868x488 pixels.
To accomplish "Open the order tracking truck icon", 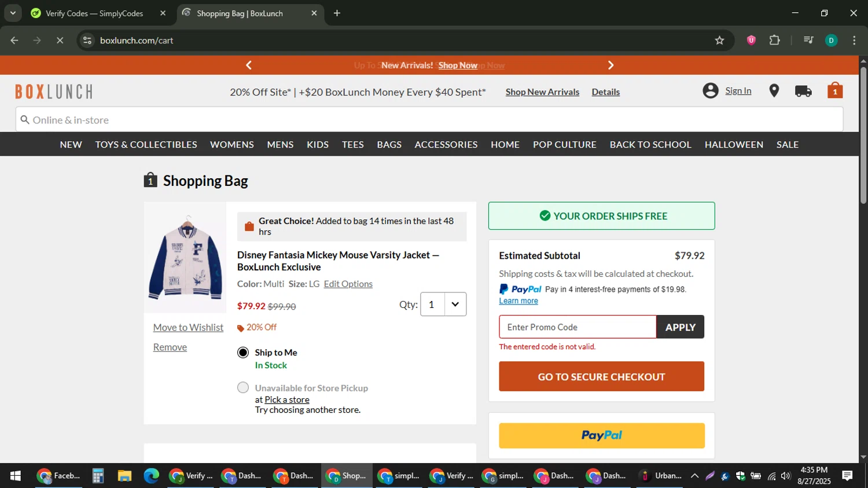I will tap(803, 91).
